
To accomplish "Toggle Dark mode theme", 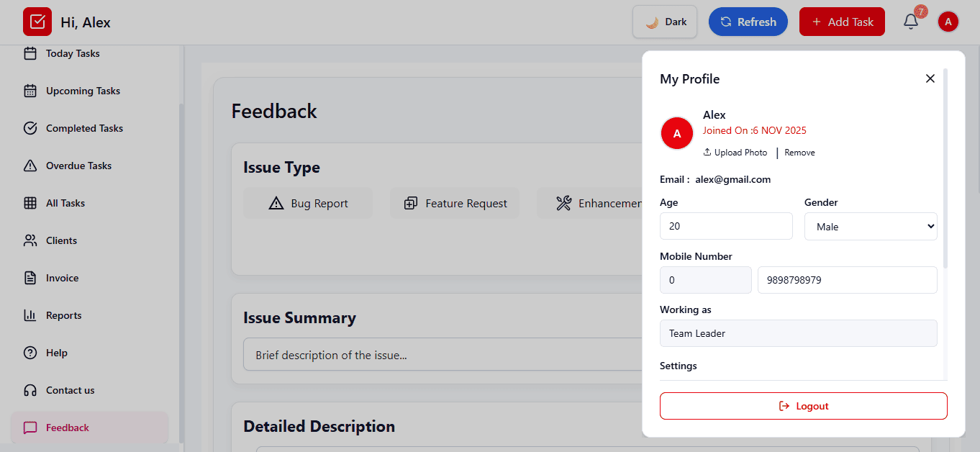I will pyautogui.click(x=665, y=22).
